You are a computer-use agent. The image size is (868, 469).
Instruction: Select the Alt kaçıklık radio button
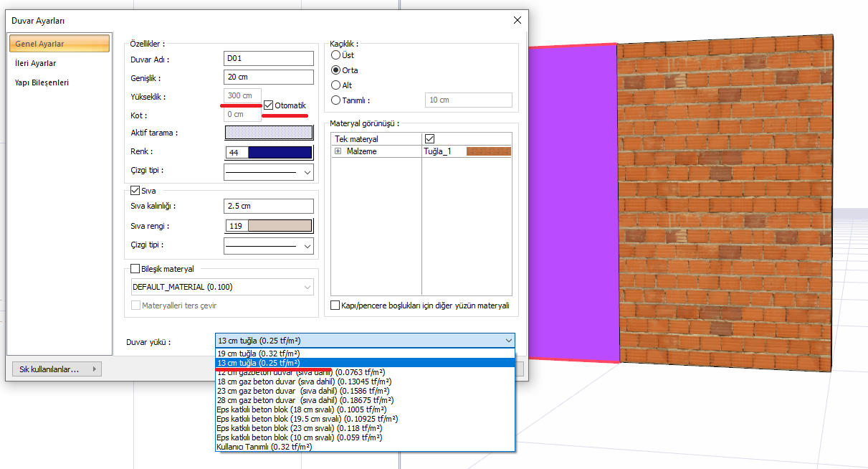click(x=335, y=85)
